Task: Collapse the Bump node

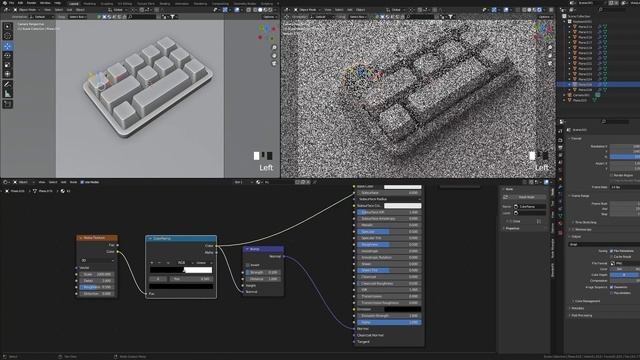Action: tap(247, 249)
